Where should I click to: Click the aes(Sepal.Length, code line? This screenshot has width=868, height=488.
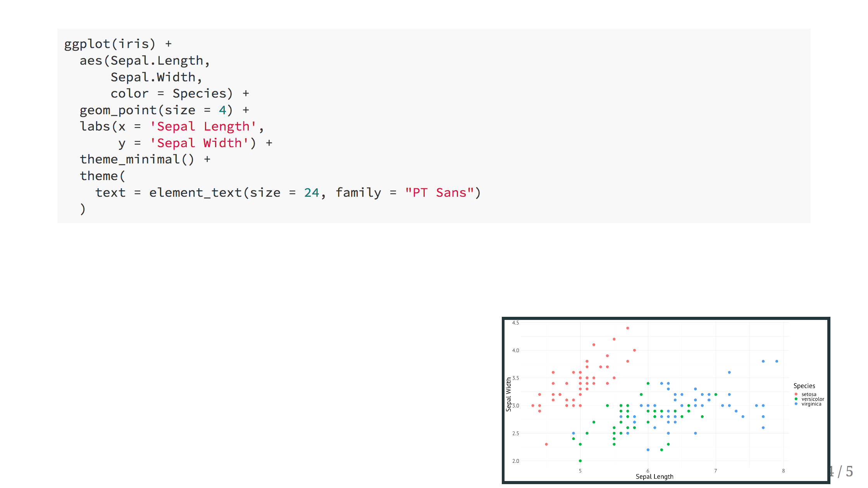(x=145, y=60)
